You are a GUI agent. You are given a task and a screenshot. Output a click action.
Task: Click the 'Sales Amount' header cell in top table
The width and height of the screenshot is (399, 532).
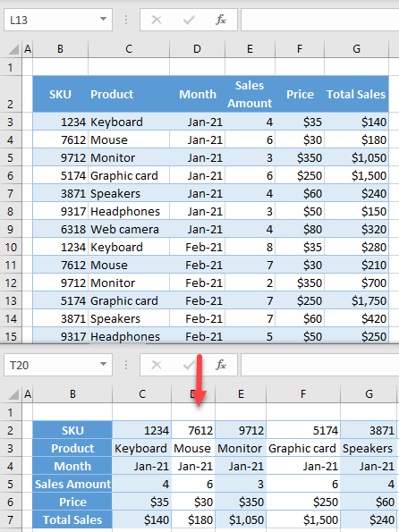pyautogui.click(x=250, y=94)
